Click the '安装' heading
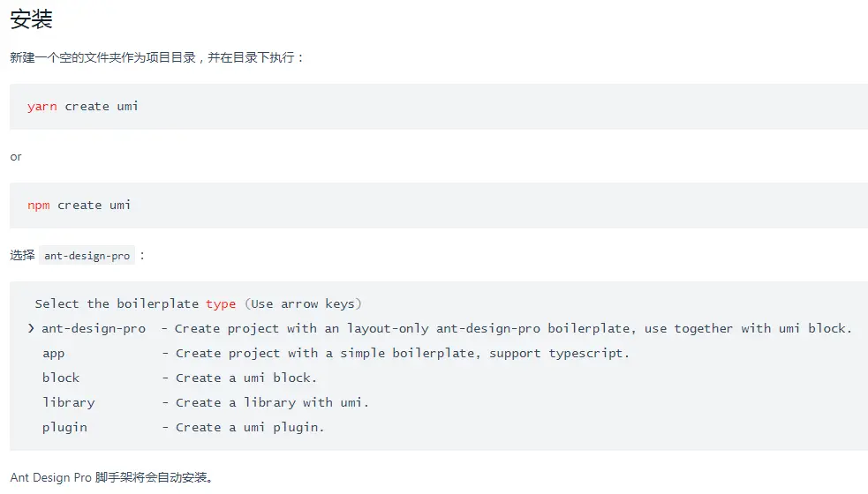Viewport: 868px width, 494px height. (32, 19)
